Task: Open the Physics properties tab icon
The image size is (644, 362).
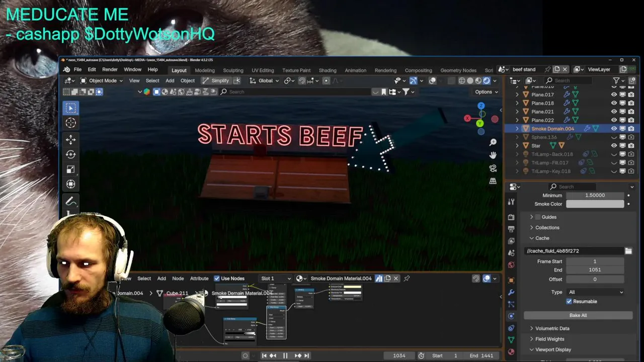Action: point(511,316)
